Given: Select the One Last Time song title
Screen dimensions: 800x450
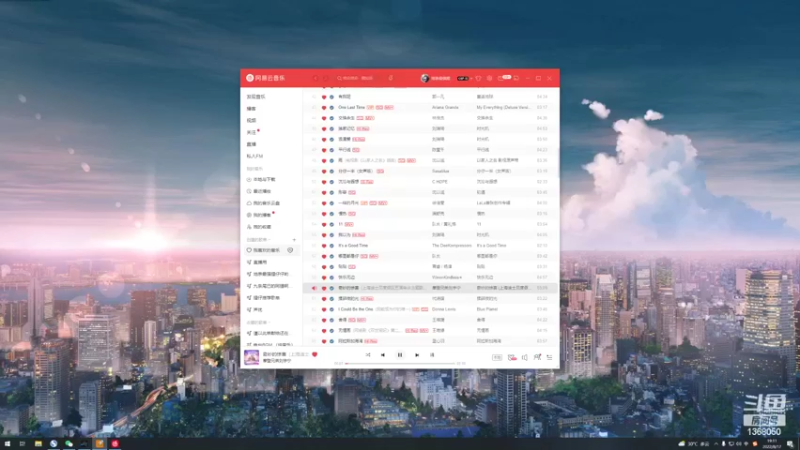Looking at the screenshot, I should 352,107.
